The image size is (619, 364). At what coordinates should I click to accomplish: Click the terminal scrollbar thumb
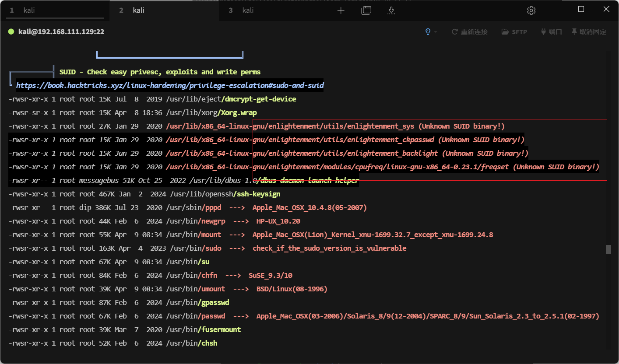click(608, 249)
